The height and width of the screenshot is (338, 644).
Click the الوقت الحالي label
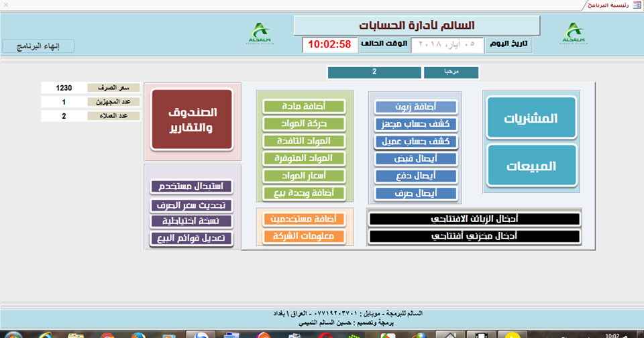coord(384,44)
